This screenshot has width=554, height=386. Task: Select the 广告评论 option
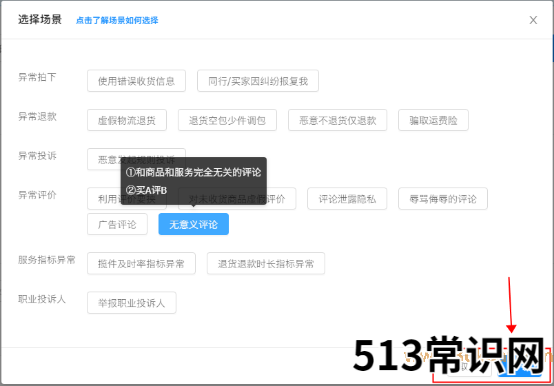click(117, 224)
